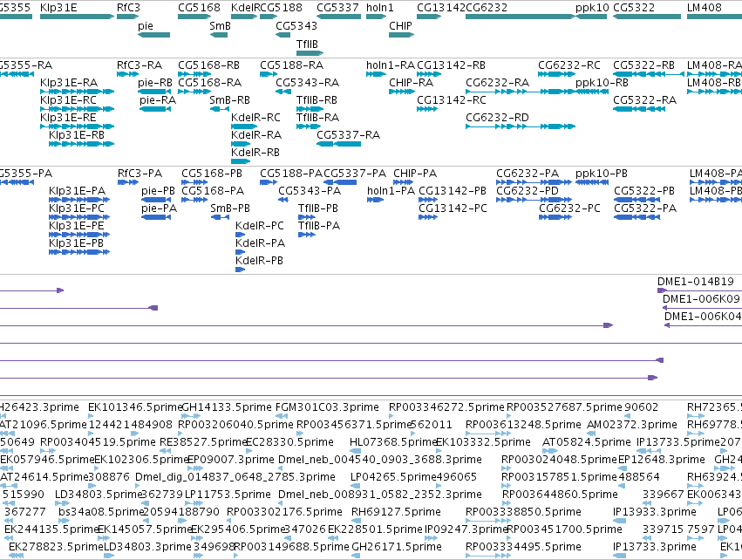This screenshot has width=742, height=560.
Task: Click protein CHIP-PA
Action: tap(403, 182)
